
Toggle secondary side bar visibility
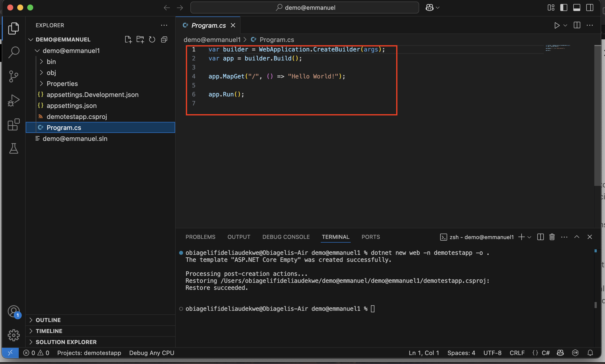tap(590, 8)
